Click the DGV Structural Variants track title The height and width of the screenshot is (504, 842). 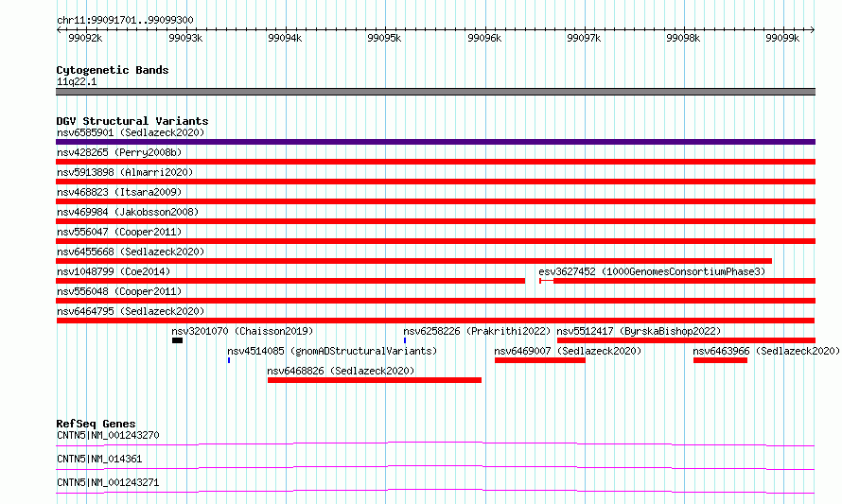click(132, 121)
